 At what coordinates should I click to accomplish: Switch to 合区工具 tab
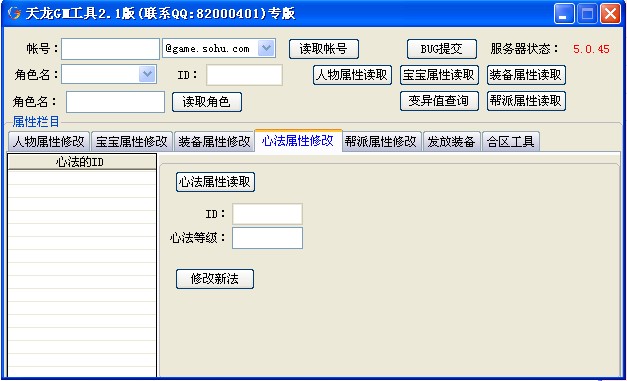(x=511, y=142)
